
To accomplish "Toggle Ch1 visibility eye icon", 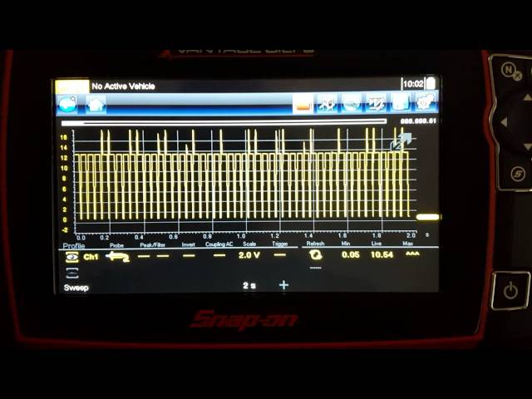I will tap(72, 257).
